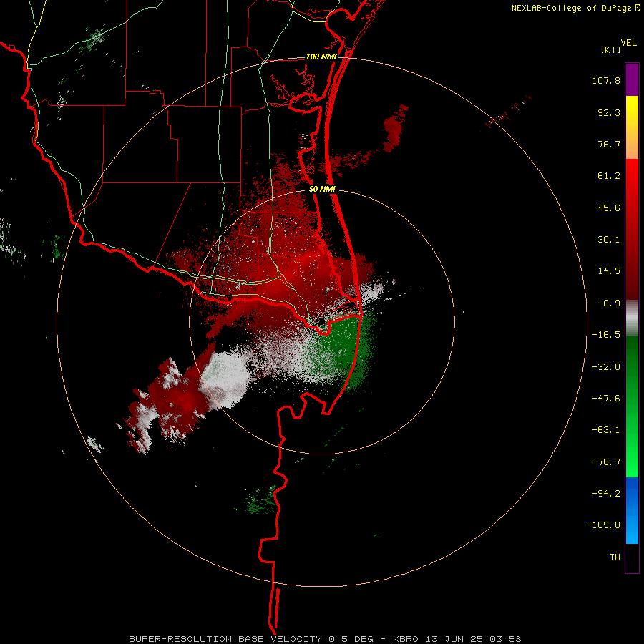Click the -94.2 velocity scale value
Image resolution: width=644 pixels, height=644 pixels.
pos(606,494)
